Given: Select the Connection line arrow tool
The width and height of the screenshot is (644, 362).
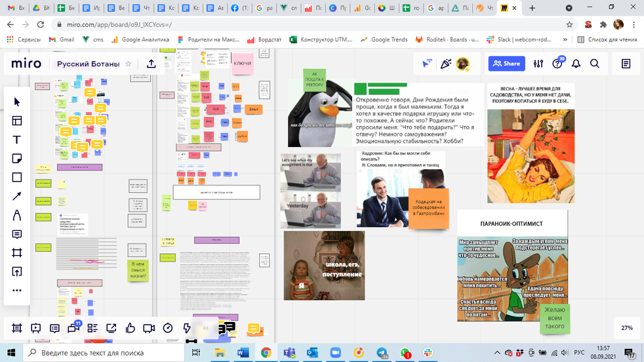Looking at the screenshot, I should pos(17,196).
